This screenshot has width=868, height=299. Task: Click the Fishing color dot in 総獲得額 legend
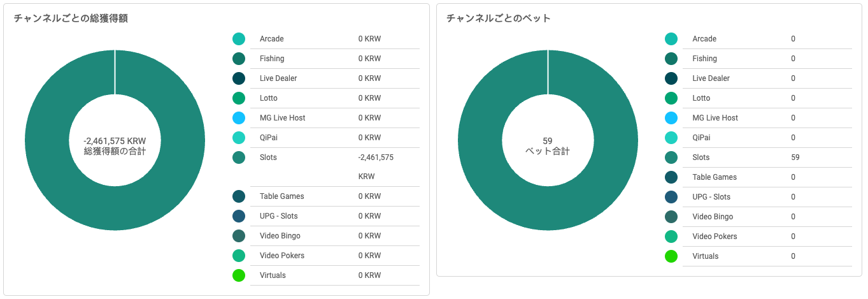(239, 59)
